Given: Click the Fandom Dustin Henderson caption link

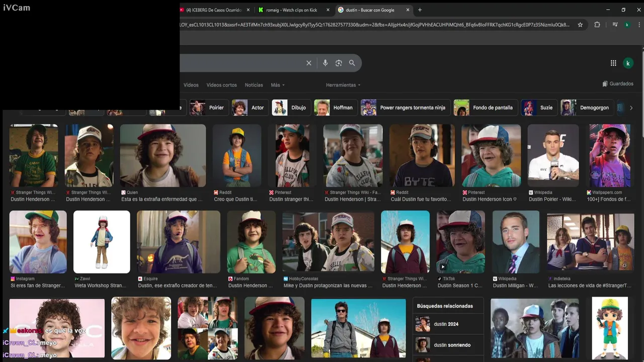Looking at the screenshot, I should [251, 286].
